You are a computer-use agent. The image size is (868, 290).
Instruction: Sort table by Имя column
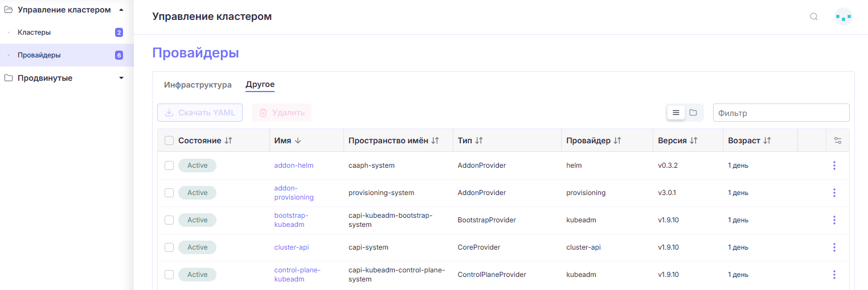pos(297,140)
